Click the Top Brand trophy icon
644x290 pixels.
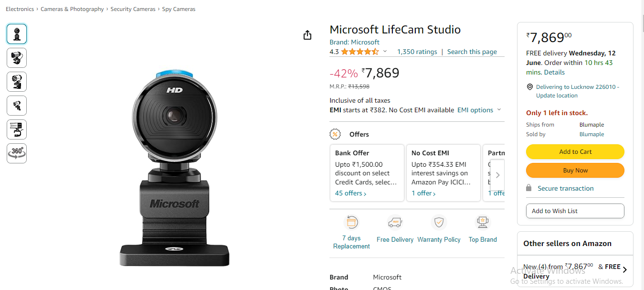483,223
